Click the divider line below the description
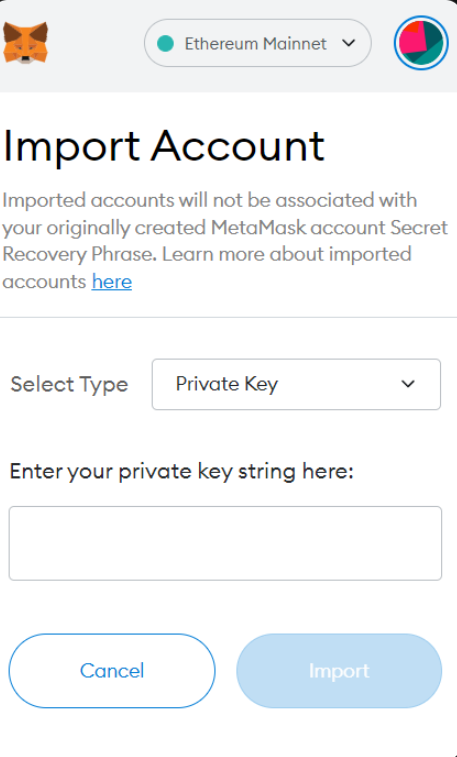 click(x=228, y=317)
